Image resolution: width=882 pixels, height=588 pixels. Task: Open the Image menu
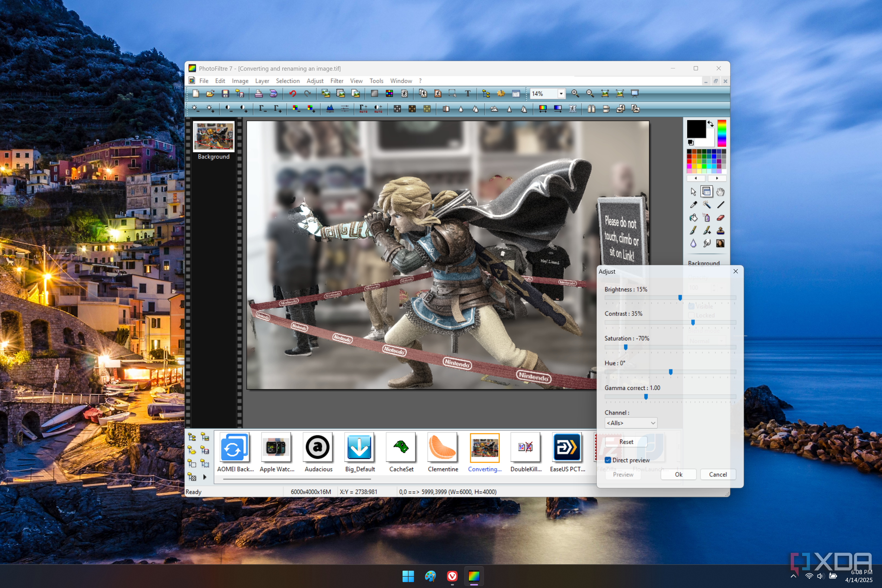pyautogui.click(x=240, y=81)
